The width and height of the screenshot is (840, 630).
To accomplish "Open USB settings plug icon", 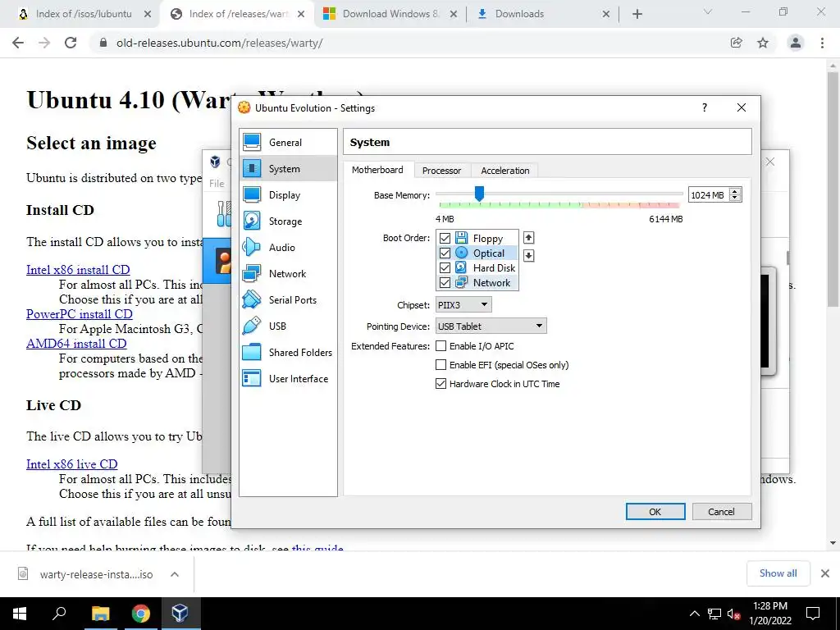I will pyautogui.click(x=252, y=326).
